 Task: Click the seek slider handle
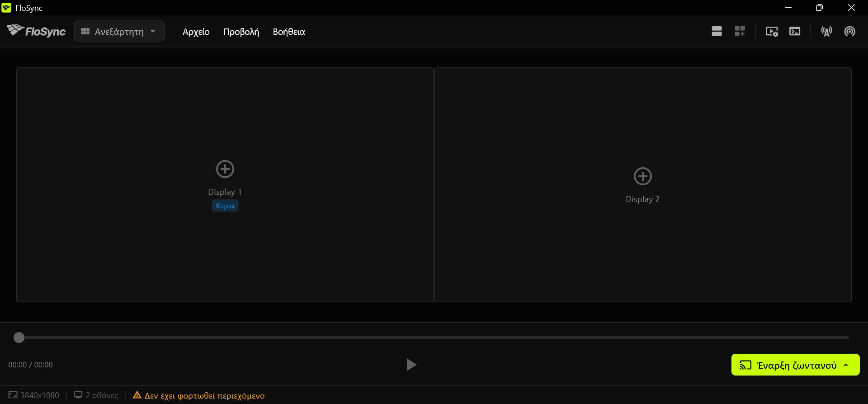(x=19, y=338)
